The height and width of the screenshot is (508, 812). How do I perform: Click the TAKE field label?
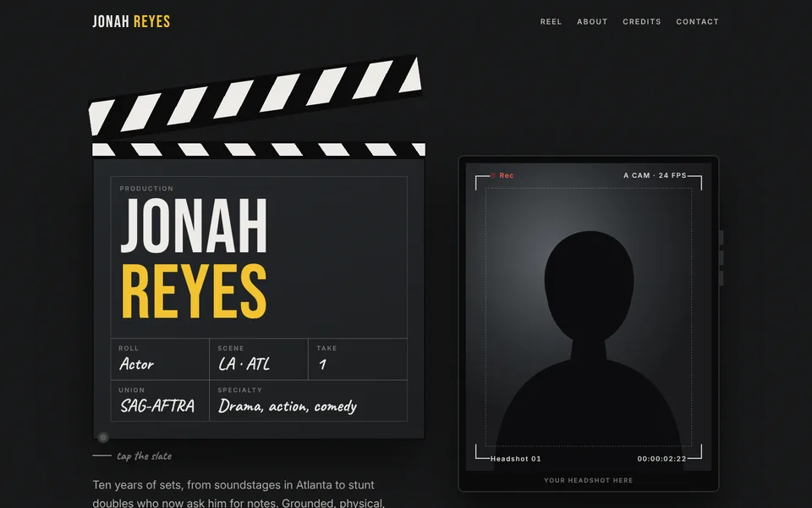pos(326,348)
